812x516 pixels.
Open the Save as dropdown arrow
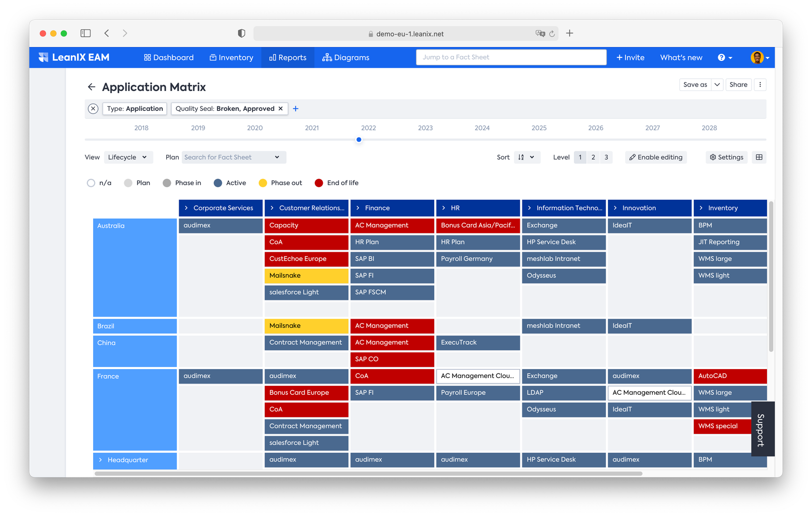pyautogui.click(x=717, y=85)
